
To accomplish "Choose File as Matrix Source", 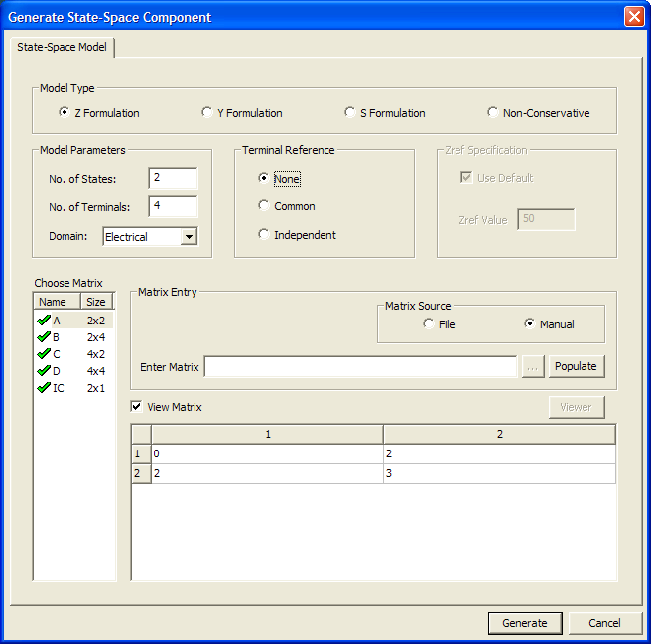I will pyautogui.click(x=429, y=324).
